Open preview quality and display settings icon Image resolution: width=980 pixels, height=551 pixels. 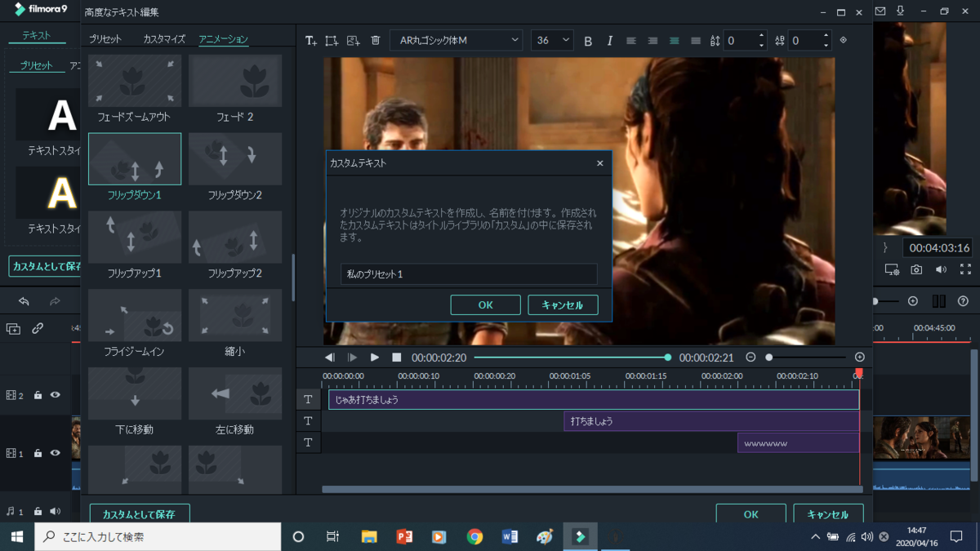[892, 269]
